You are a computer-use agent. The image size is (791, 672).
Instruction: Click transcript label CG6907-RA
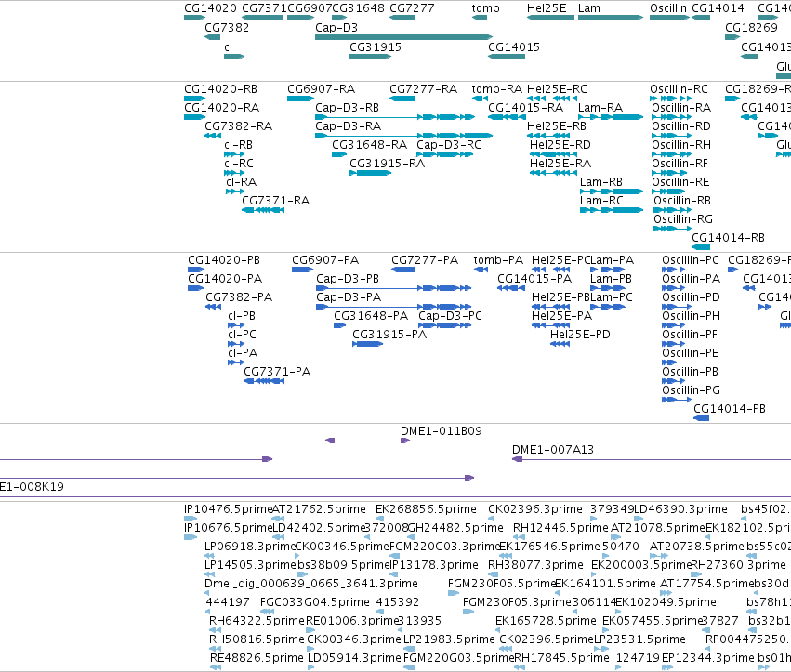pyautogui.click(x=321, y=89)
